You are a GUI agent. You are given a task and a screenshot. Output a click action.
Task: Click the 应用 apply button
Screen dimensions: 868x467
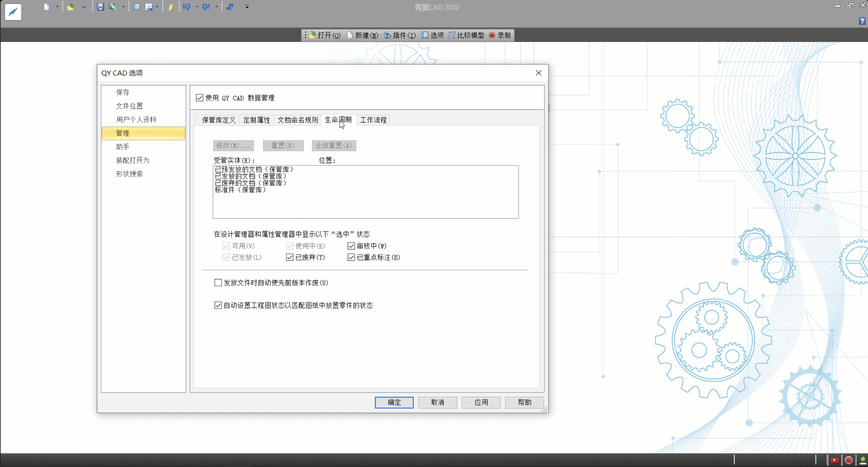481,402
